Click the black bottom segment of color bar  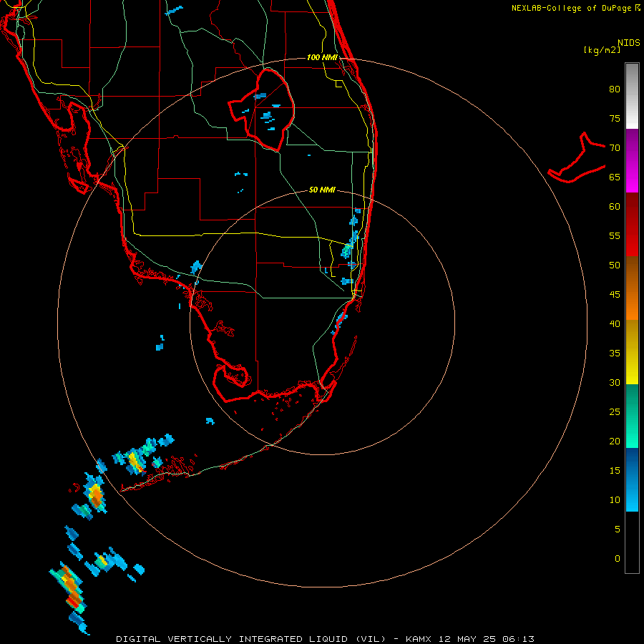pyautogui.click(x=632, y=542)
